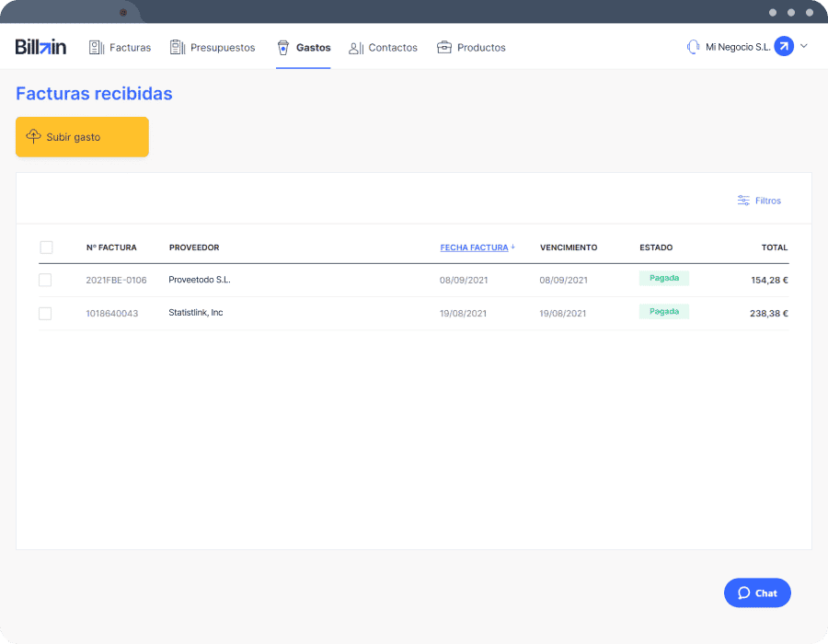Click the blue arrow profile avatar

click(784, 46)
